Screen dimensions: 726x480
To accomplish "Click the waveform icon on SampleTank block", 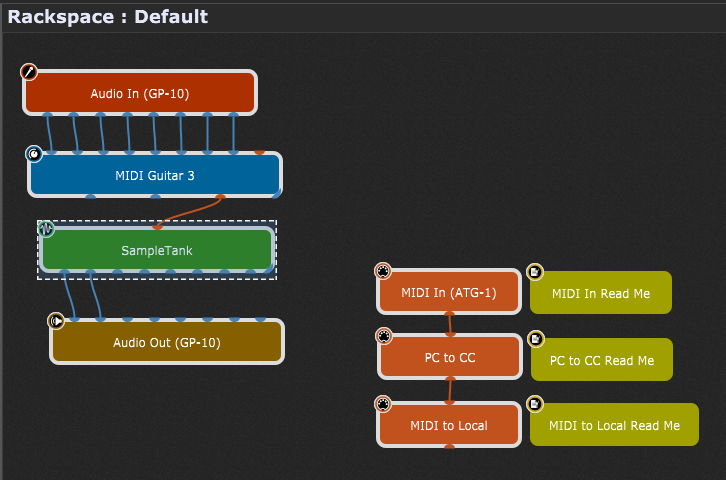I will click(46, 229).
